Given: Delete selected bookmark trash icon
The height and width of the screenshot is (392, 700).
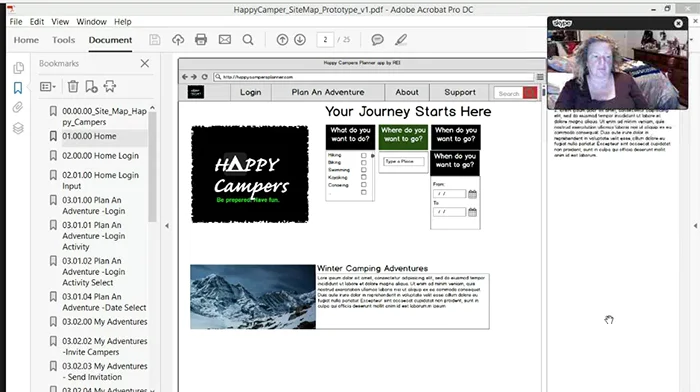Looking at the screenshot, I should [73, 86].
